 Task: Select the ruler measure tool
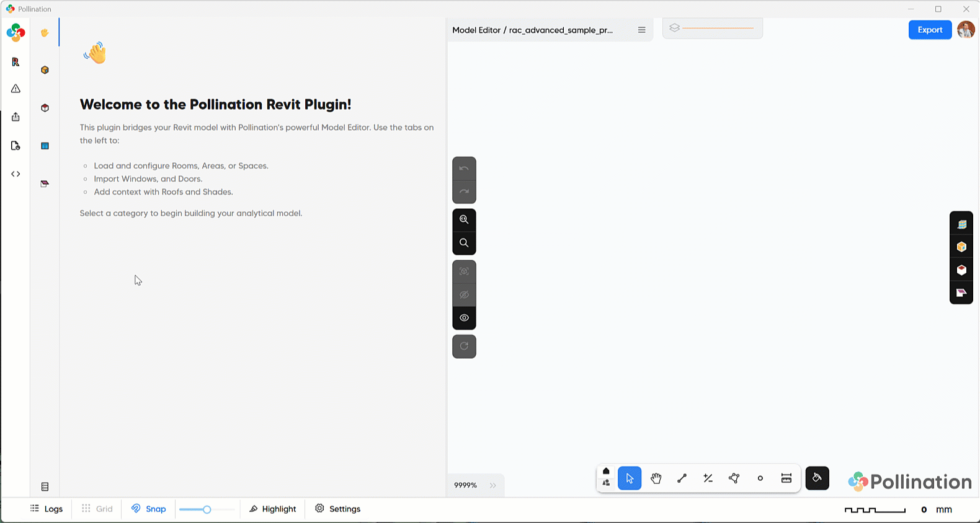[x=786, y=478]
